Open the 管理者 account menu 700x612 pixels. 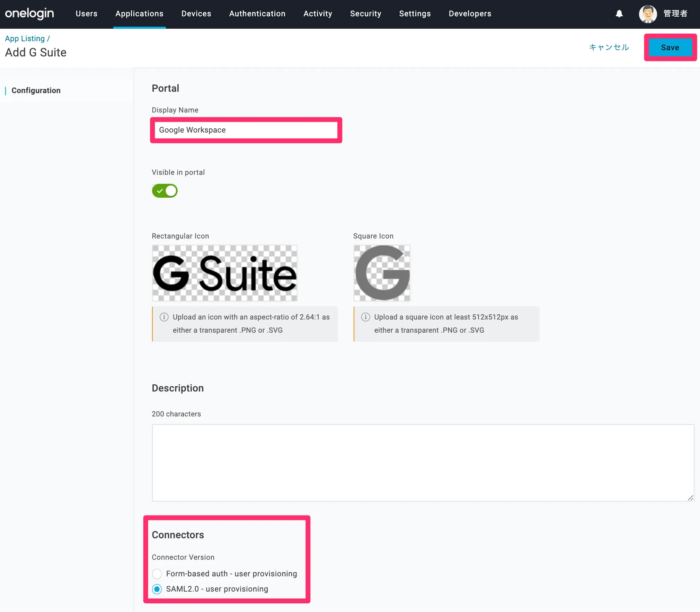[x=675, y=13]
